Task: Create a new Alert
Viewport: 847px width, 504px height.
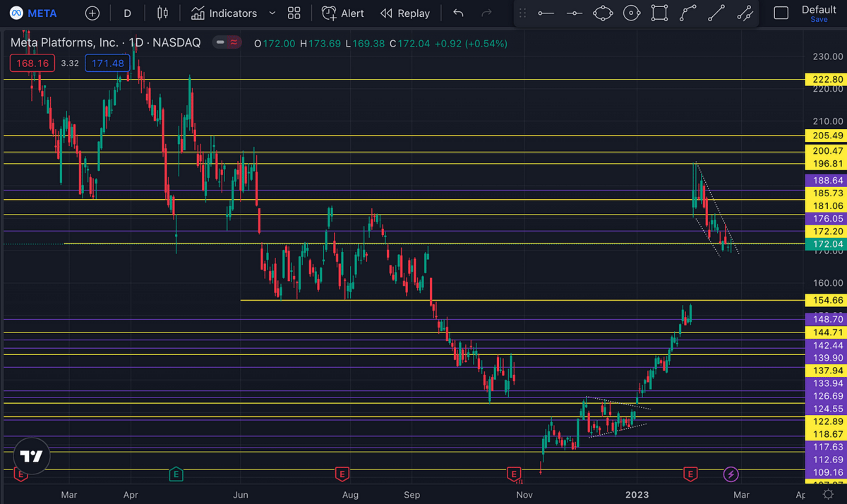Action: (343, 13)
